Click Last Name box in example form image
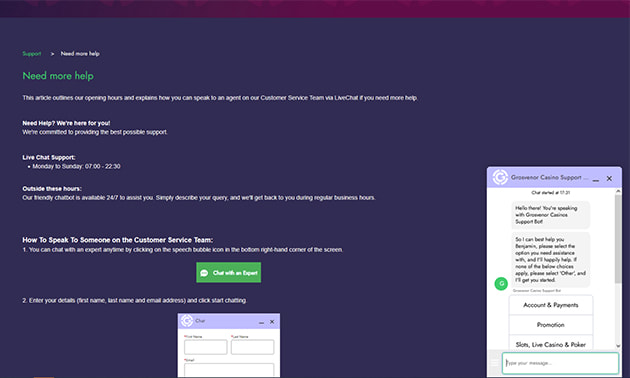 pos(253,347)
